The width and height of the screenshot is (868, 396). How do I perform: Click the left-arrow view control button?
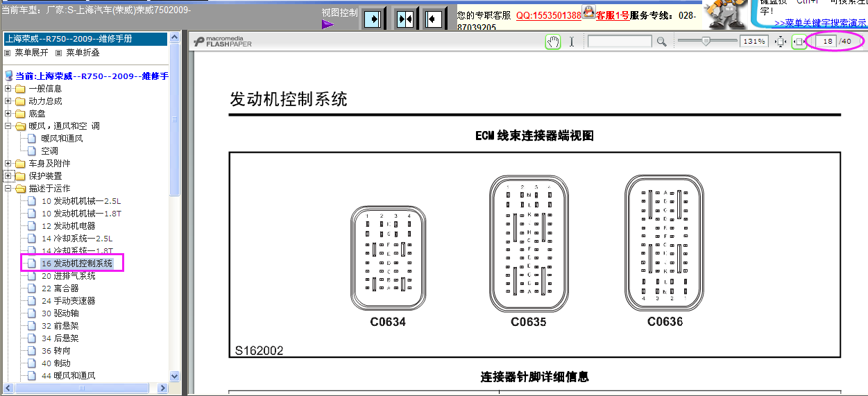click(x=435, y=18)
